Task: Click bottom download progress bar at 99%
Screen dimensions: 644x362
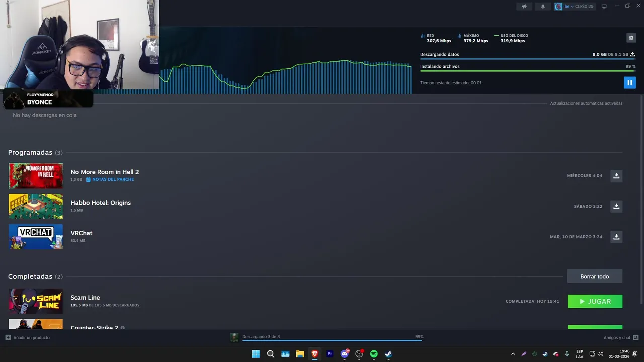Action: coord(332,341)
